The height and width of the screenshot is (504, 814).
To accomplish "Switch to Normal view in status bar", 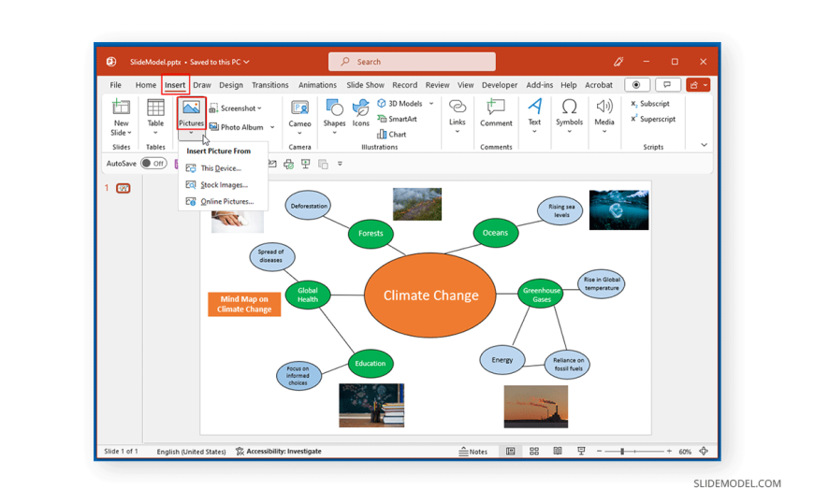I will click(x=510, y=451).
